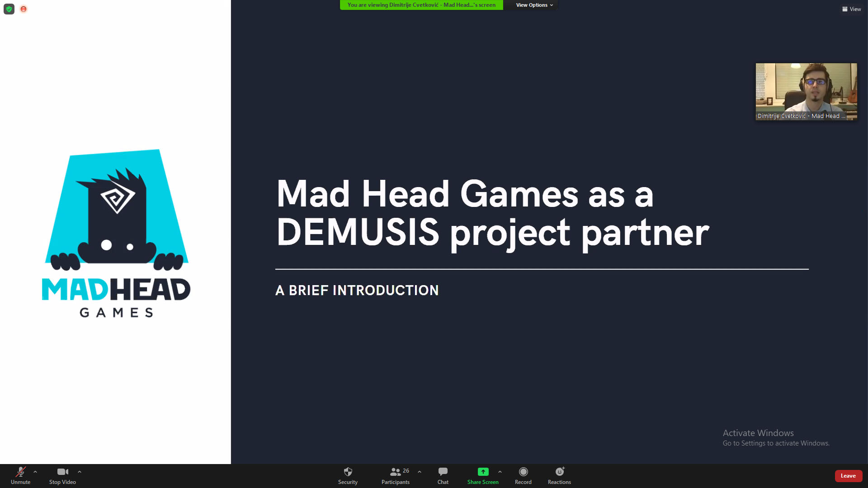Viewport: 868px width, 488px height.
Task: Expand share options arrow beside Share Screen
Action: [500, 472]
